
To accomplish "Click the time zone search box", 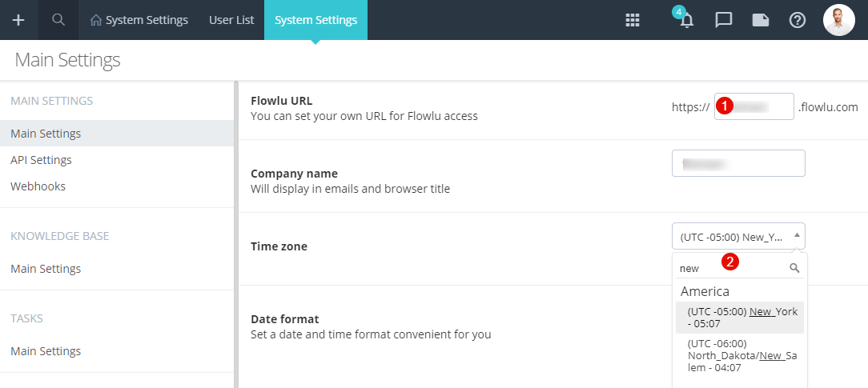I will [x=739, y=268].
